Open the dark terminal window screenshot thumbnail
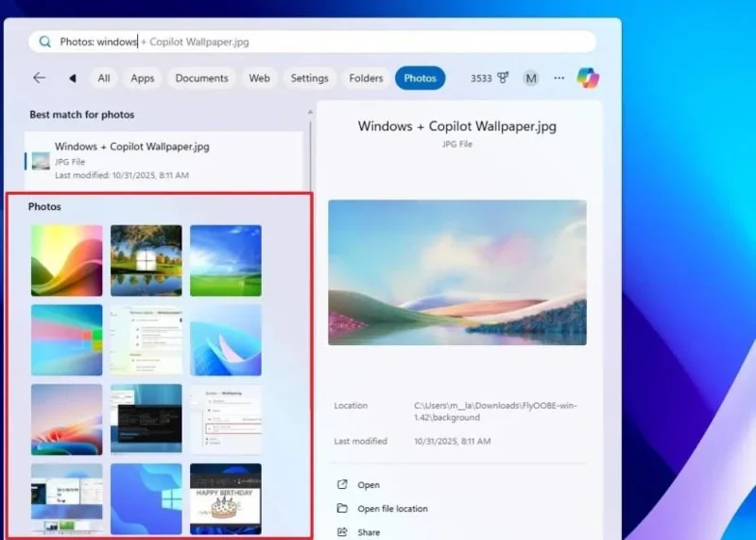The width and height of the screenshot is (756, 540). [146, 420]
